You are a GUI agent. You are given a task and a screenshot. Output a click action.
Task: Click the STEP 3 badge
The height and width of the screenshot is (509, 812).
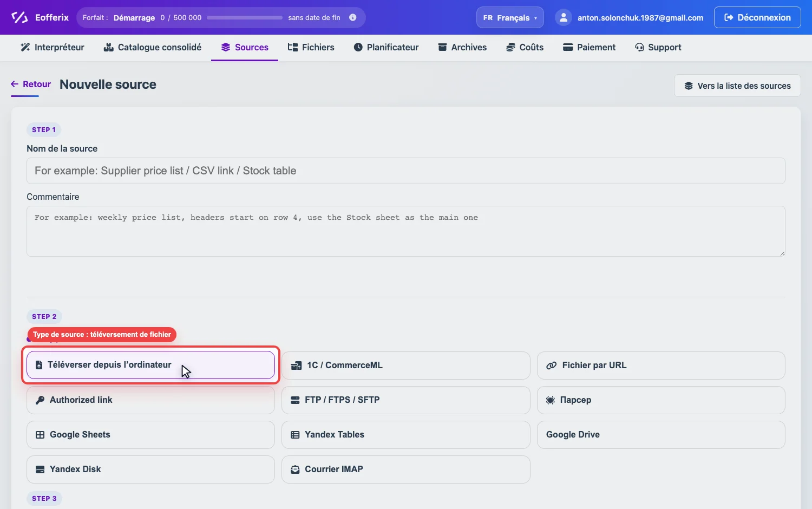point(44,498)
